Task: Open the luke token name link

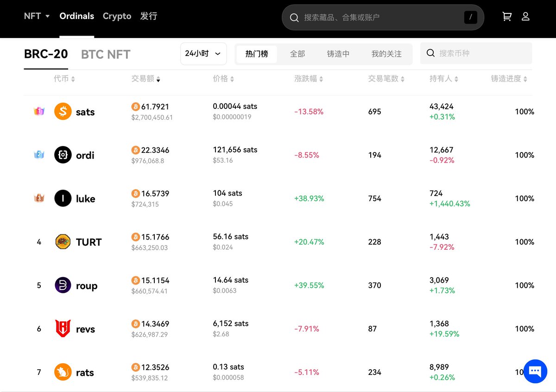Action: point(86,199)
